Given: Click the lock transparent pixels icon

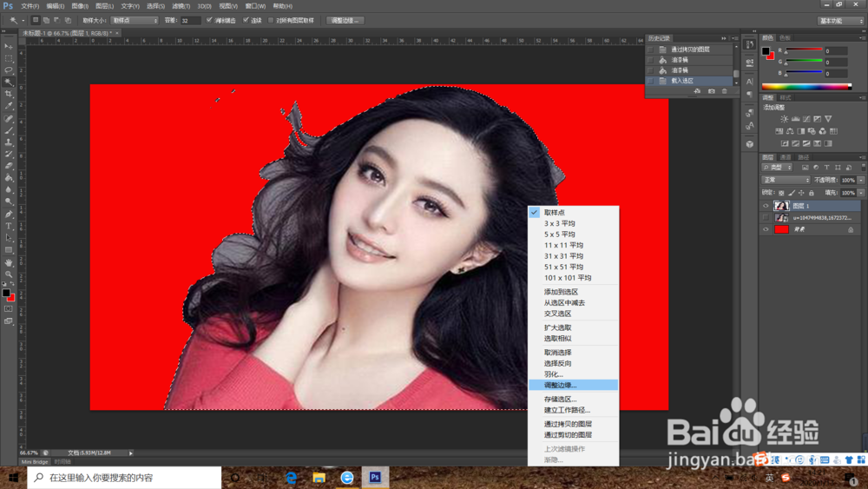Looking at the screenshot, I should tap(781, 193).
